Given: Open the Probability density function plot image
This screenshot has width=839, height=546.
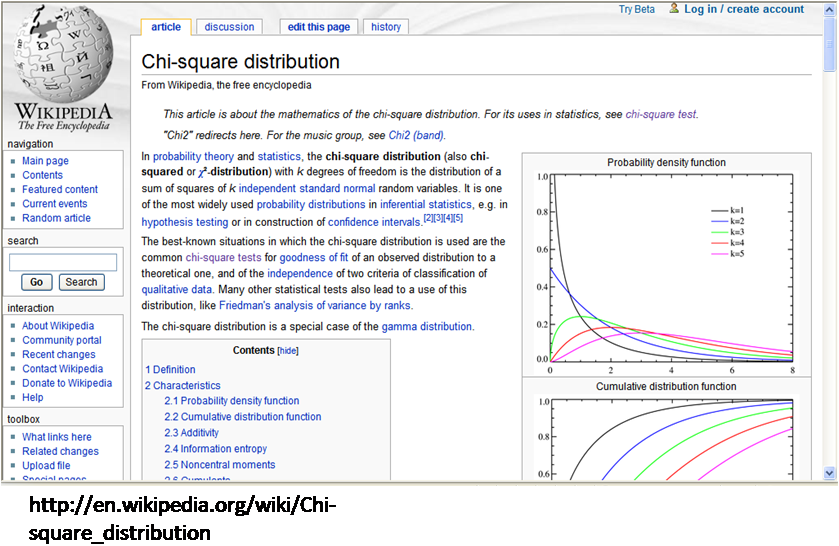Looking at the screenshot, I should pos(666,272).
